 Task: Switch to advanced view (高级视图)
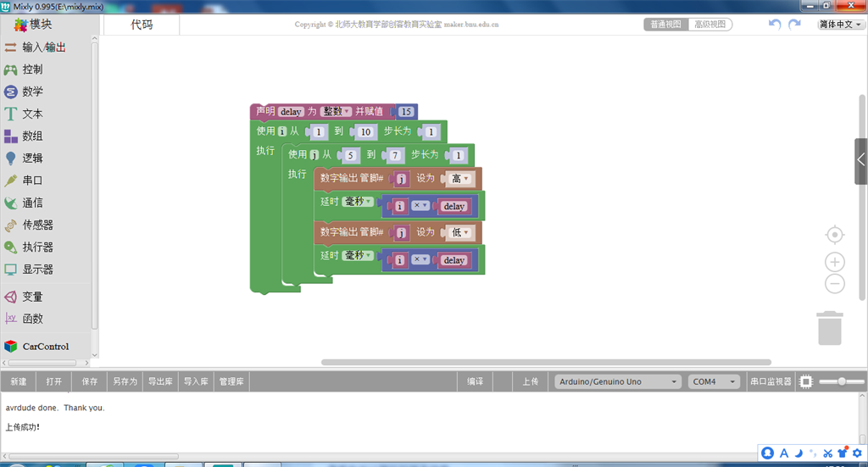click(709, 25)
